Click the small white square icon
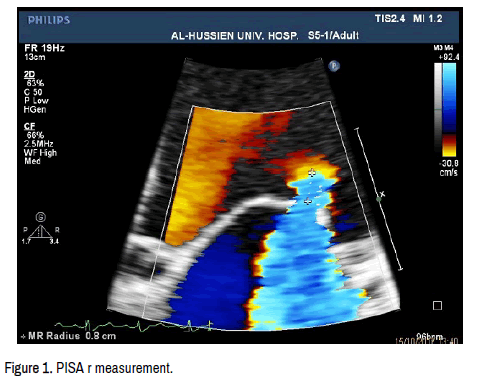This screenshot has width=487, height=387. pos(437,306)
